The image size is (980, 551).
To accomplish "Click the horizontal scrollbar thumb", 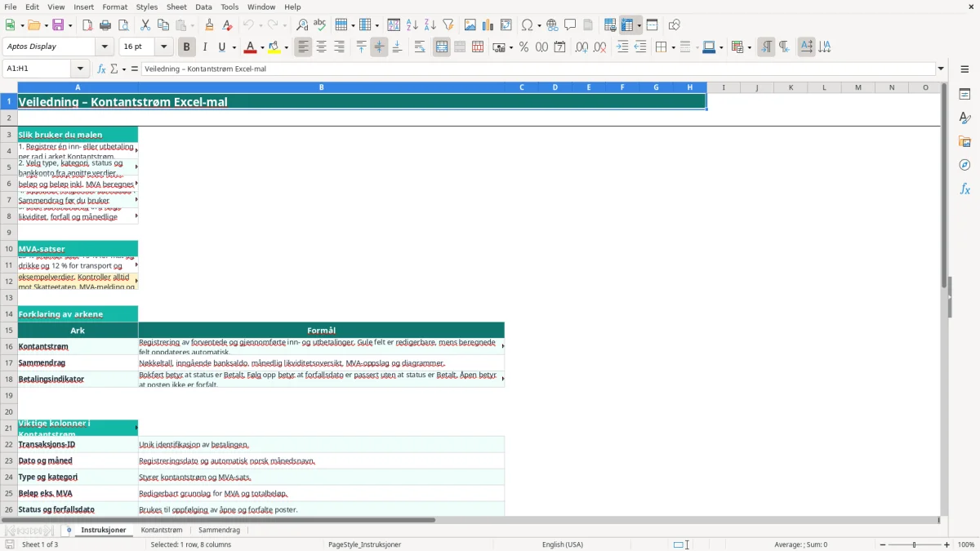I will 218,519.
